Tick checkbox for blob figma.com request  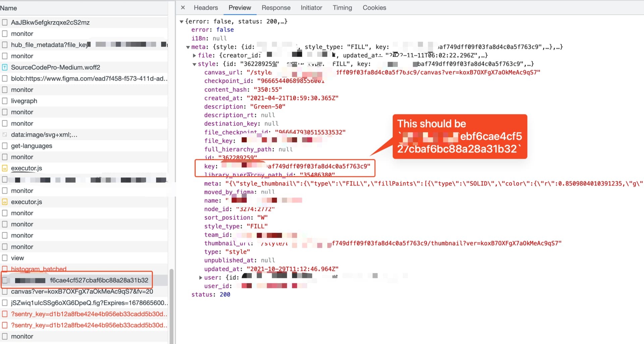pyautogui.click(x=5, y=78)
